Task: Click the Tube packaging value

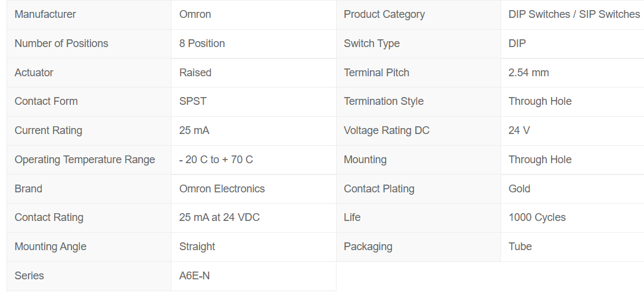Action: click(520, 247)
